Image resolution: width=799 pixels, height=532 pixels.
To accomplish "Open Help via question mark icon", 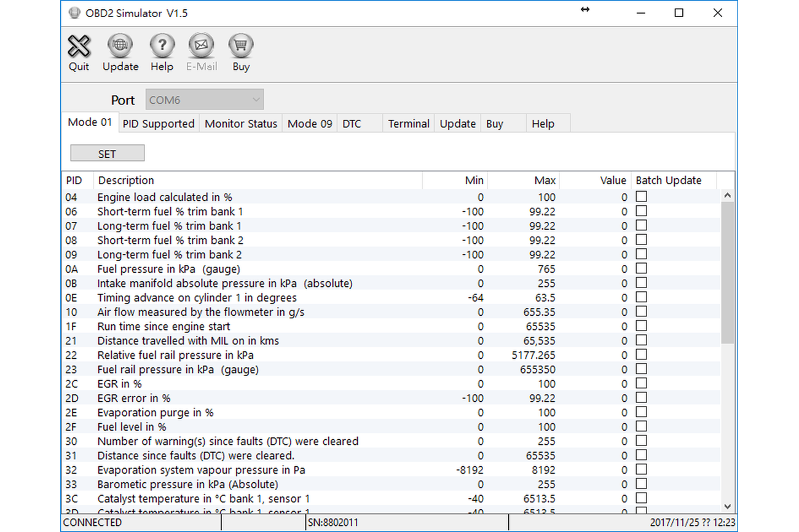I will click(162, 46).
